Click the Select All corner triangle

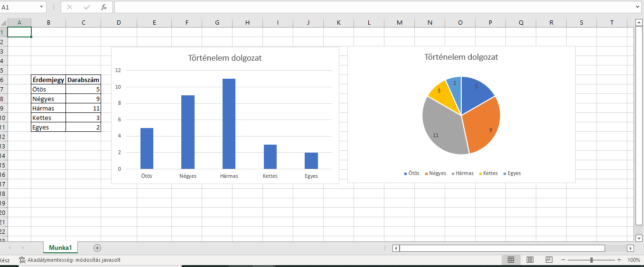[4, 22]
